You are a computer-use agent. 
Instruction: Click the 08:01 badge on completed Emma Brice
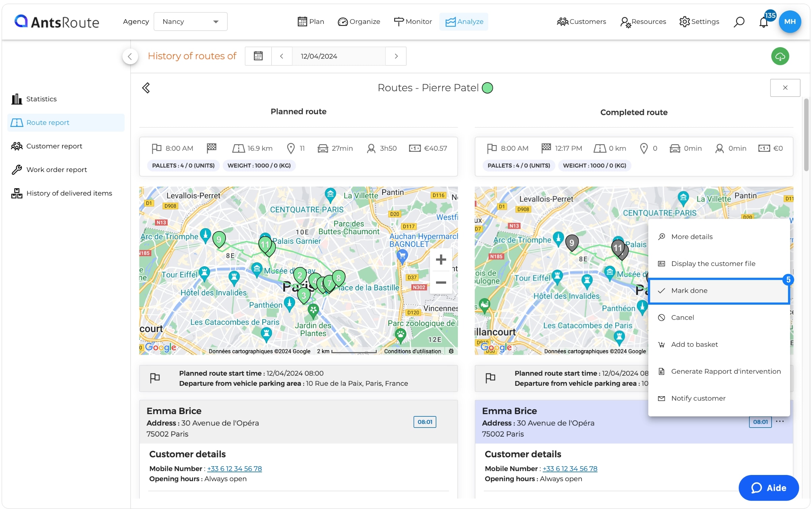coord(760,422)
